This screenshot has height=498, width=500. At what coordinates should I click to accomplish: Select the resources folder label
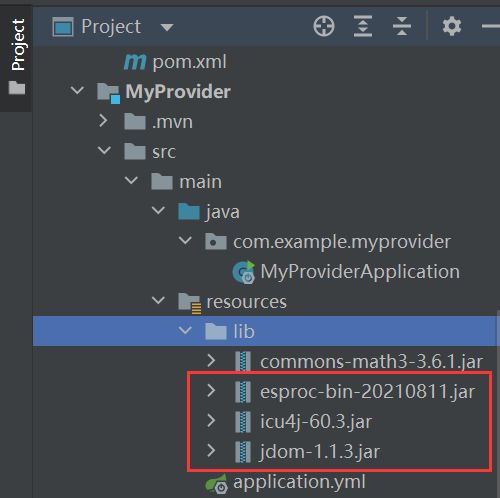tap(246, 302)
